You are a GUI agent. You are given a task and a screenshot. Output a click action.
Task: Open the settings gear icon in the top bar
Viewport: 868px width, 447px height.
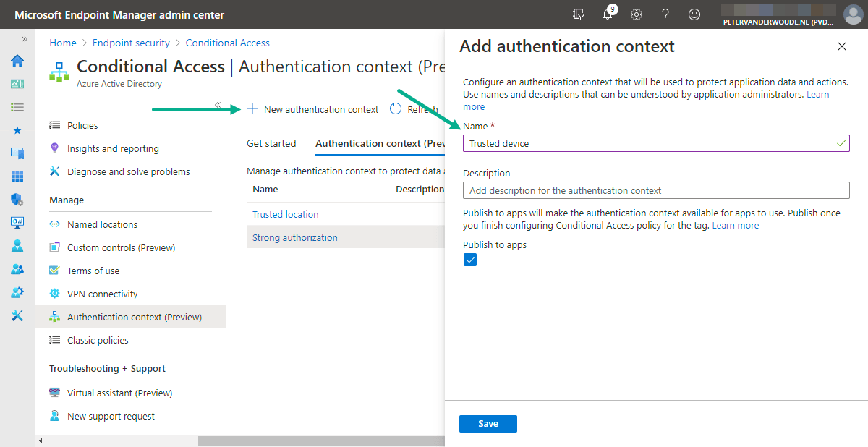[x=636, y=14]
